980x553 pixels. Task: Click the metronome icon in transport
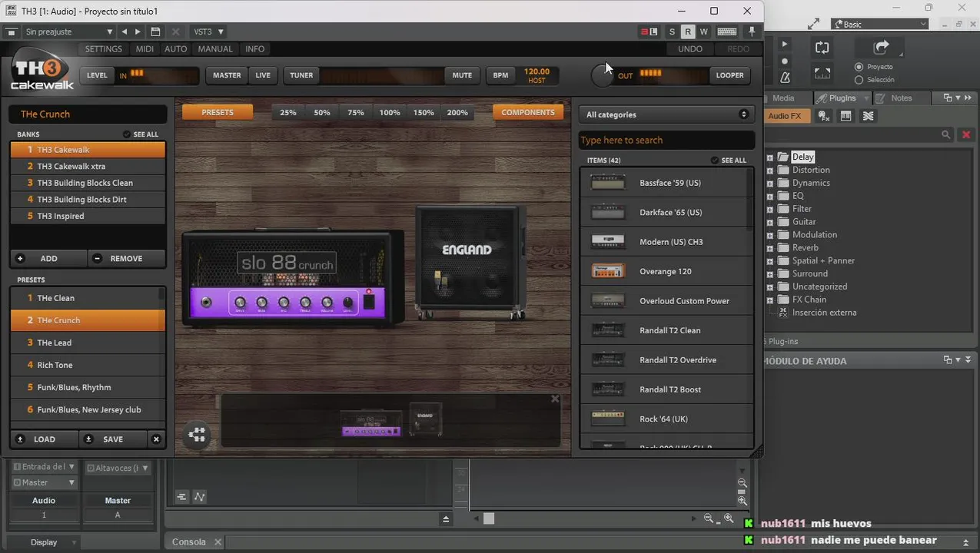tap(785, 78)
